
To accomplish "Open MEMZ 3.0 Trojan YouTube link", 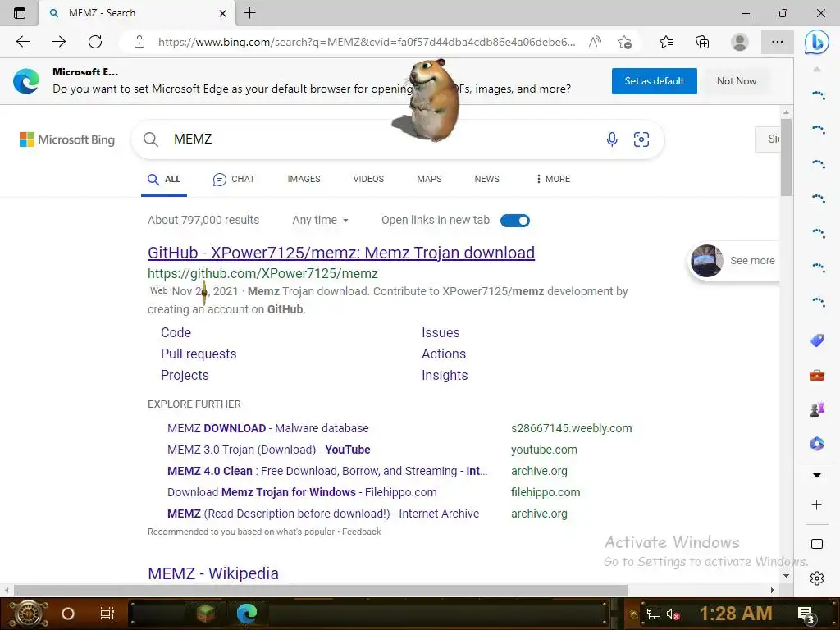I will click(x=268, y=450).
